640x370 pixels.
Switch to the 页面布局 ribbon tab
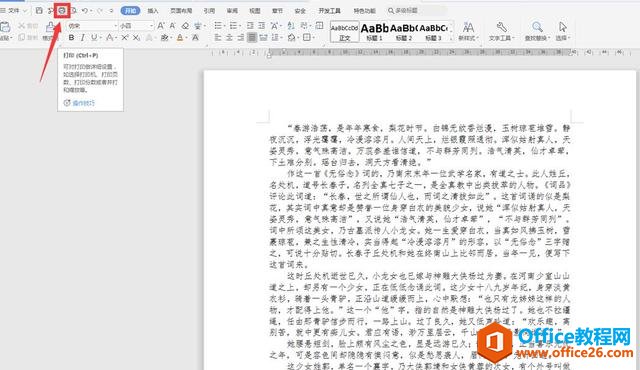pyautogui.click(x=181, y=11)
